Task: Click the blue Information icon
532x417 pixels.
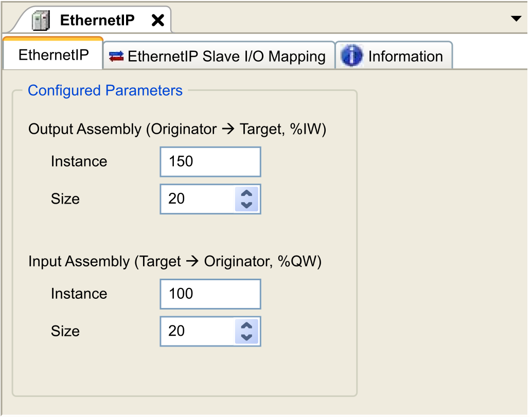Action: tap(352, 57)
